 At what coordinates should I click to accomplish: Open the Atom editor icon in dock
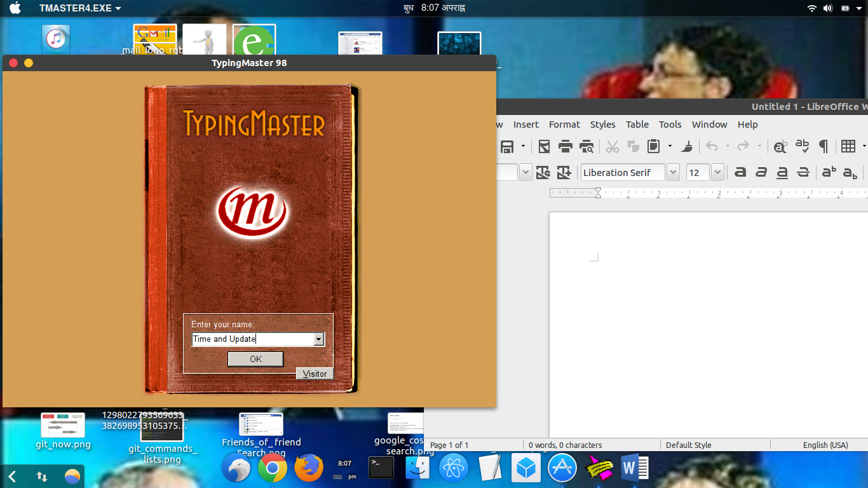point(454,468)
